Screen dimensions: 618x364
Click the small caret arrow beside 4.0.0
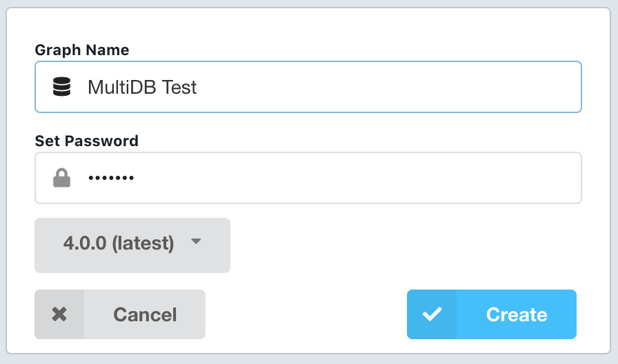[196, 241]
